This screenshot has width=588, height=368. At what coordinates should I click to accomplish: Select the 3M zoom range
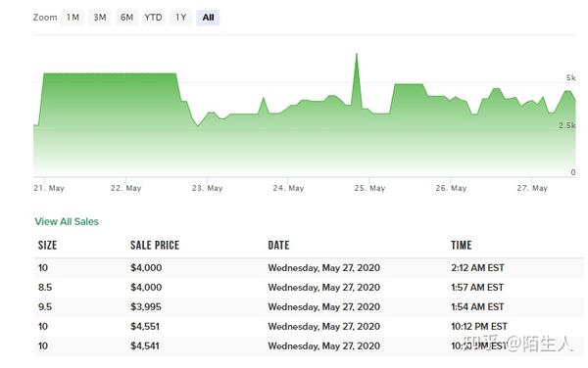click(x=100, y=18)
